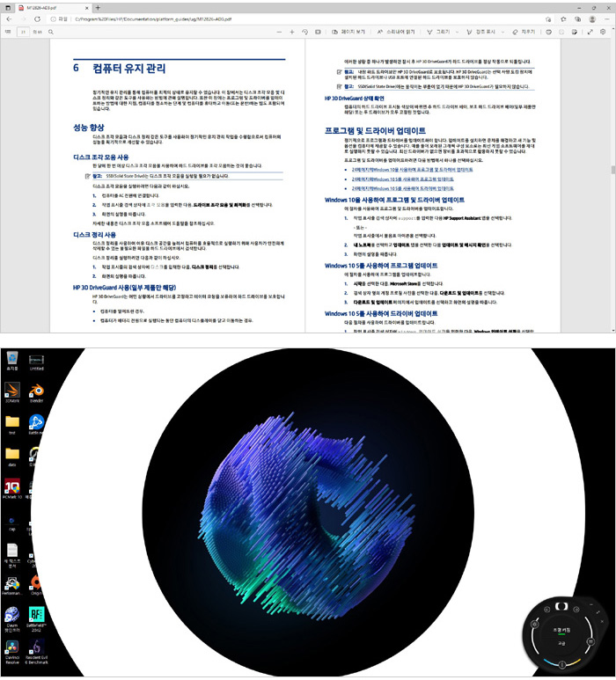This screenshot has height=680, width=616.
Task: Open third link about Windows 10 S driver update
Action: click(402, 188)
